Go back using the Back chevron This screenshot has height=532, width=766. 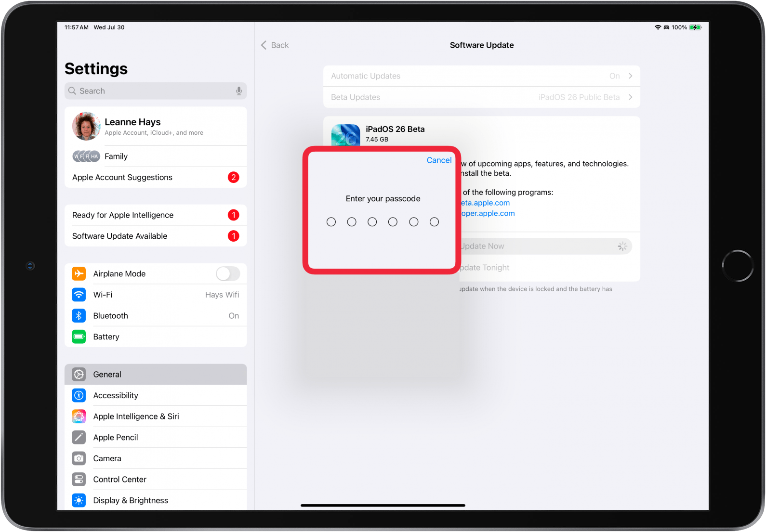[x=264, y=45]
